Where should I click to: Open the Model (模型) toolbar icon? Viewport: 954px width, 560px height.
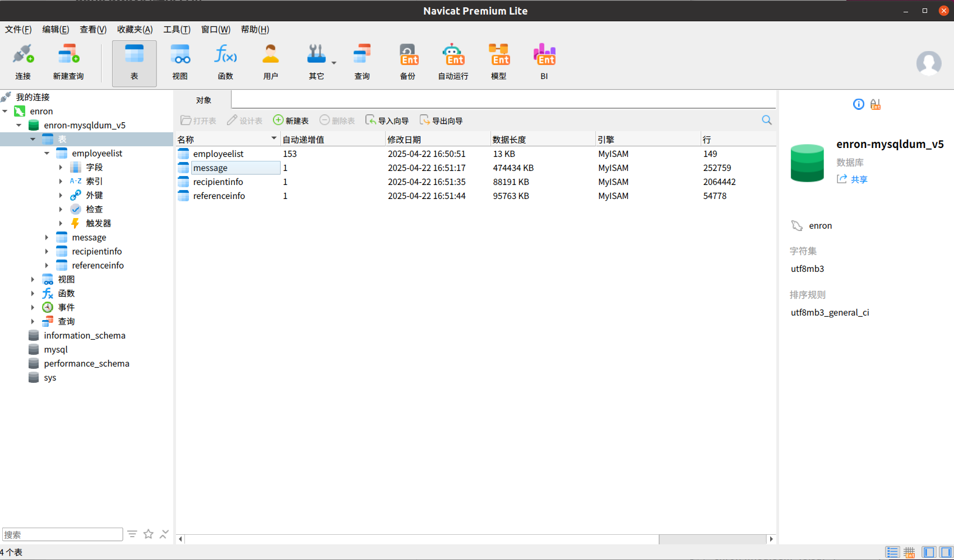(x=498, y=62)
